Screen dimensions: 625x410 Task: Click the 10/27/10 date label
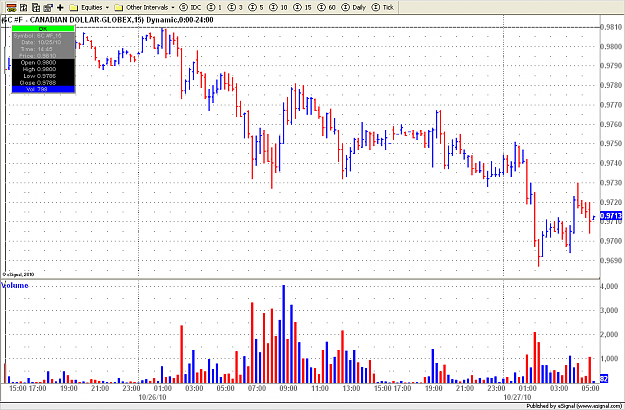516,397
